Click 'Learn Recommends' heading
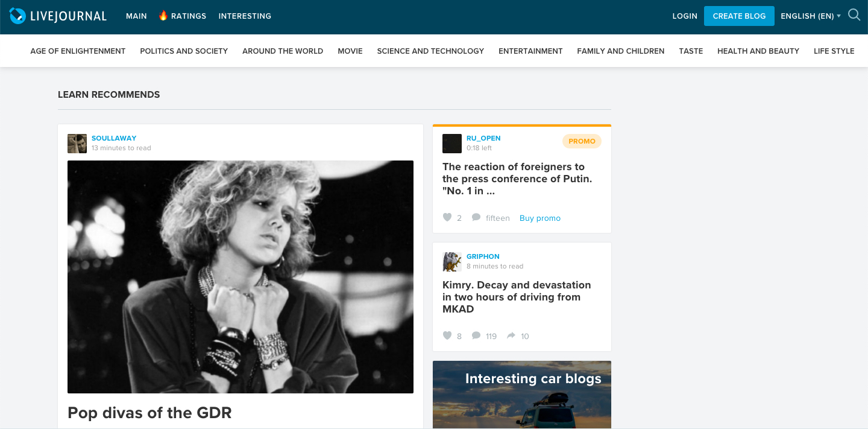Screen dimensions: 868x429 coord(109,95)
